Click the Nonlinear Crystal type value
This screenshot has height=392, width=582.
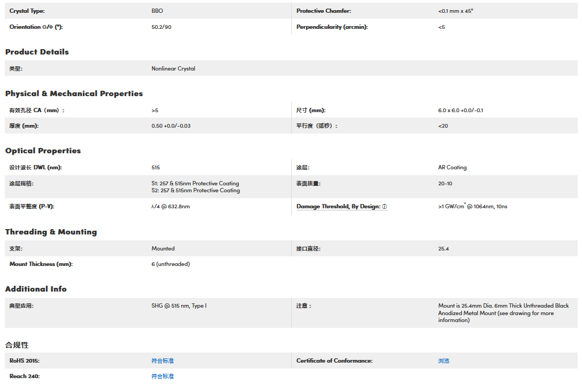(173, 69)
